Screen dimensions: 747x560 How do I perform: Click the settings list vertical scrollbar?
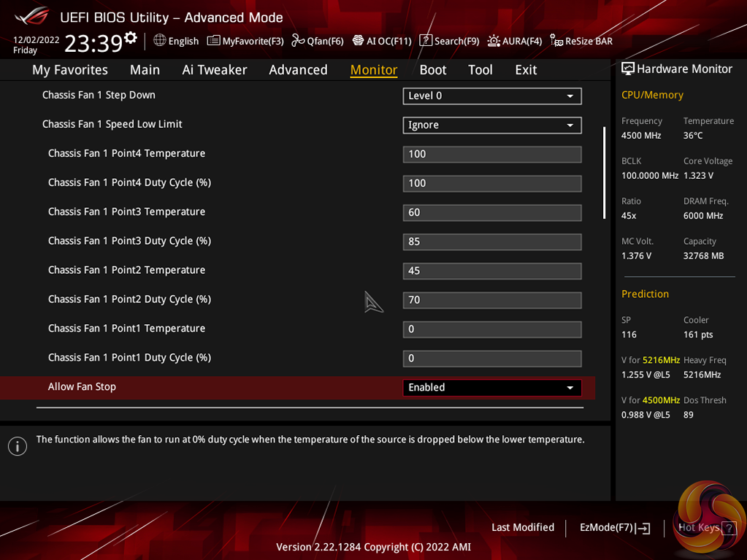point(604,172)
